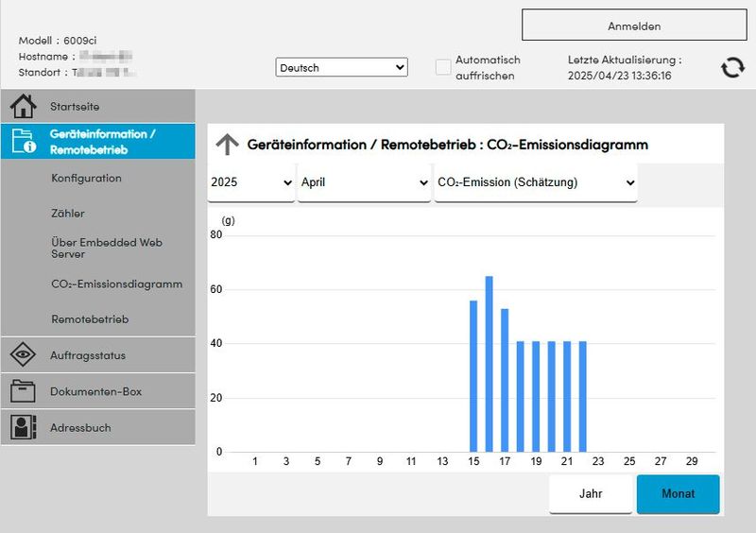
Task: Open Remotebetrieb submenu item
Action: click(90, 318)
